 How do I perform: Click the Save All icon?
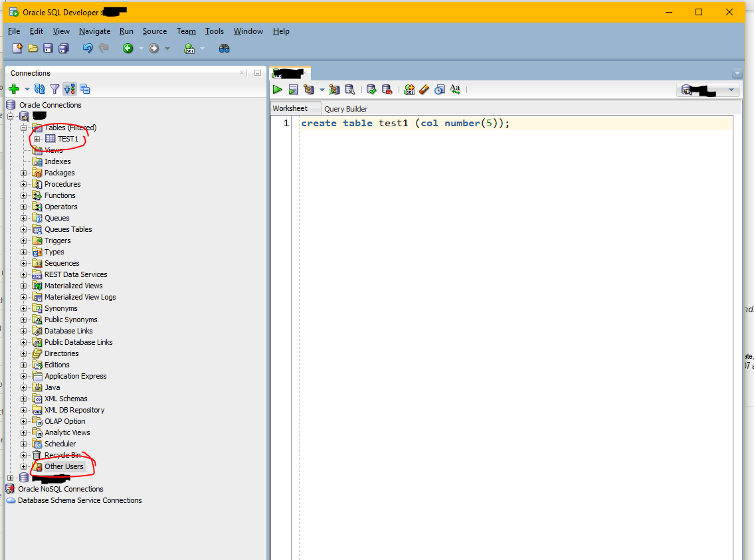(64, 48)
